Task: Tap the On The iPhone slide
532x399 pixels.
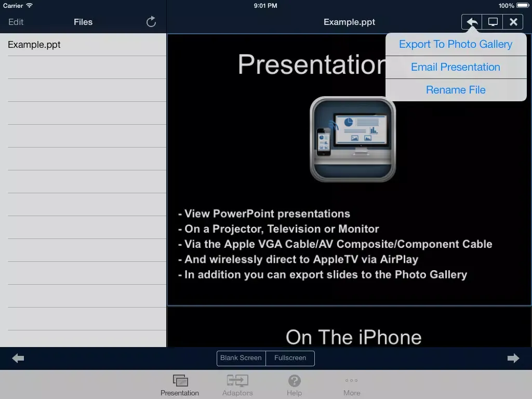Action: click(x=350, y=327)
